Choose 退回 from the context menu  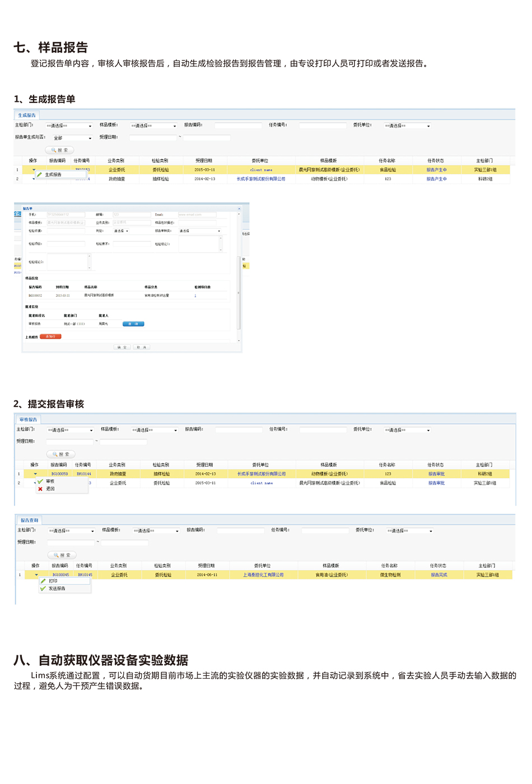50,489
